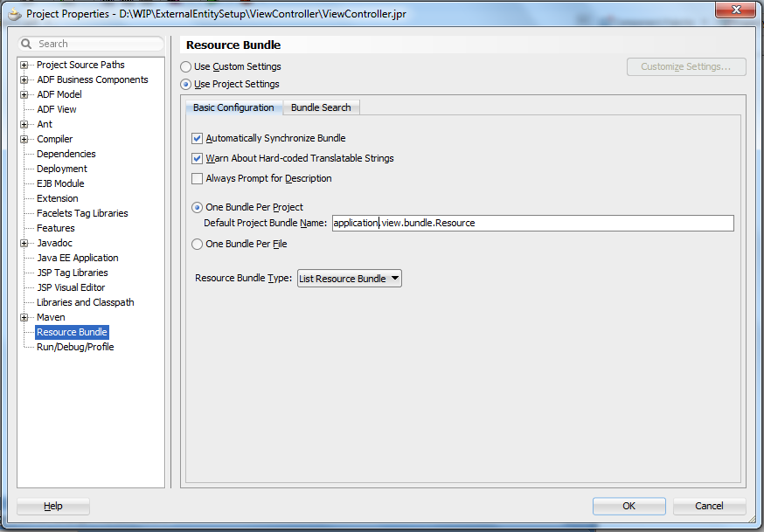Select EJB Module in the tree
The image size is (764, 532).
tap(60, 183)
